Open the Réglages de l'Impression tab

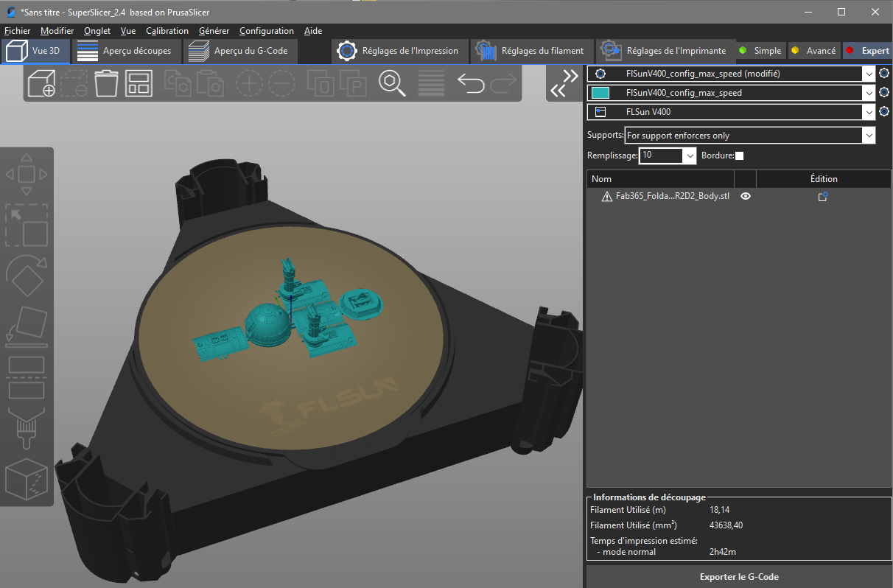399,51
